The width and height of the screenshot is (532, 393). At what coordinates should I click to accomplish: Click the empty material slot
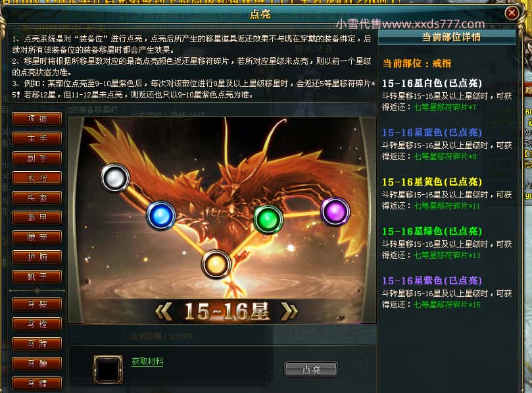tap(108, 369)
